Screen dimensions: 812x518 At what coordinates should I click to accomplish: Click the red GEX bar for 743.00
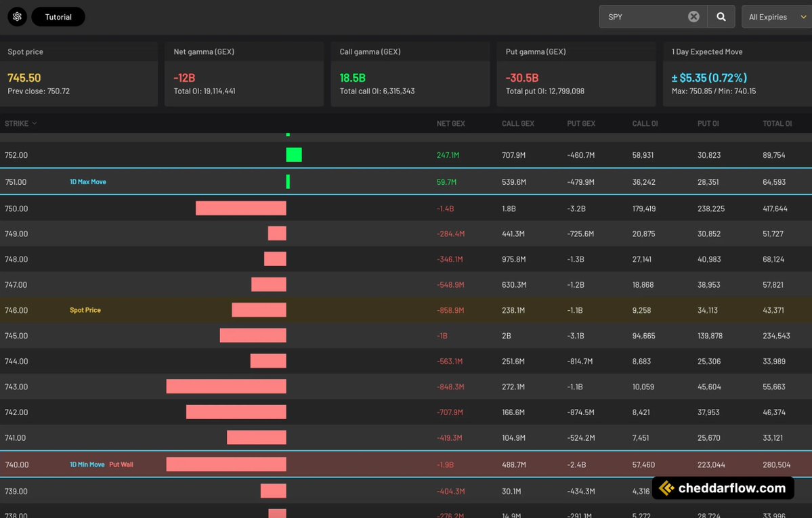point(226,387)
